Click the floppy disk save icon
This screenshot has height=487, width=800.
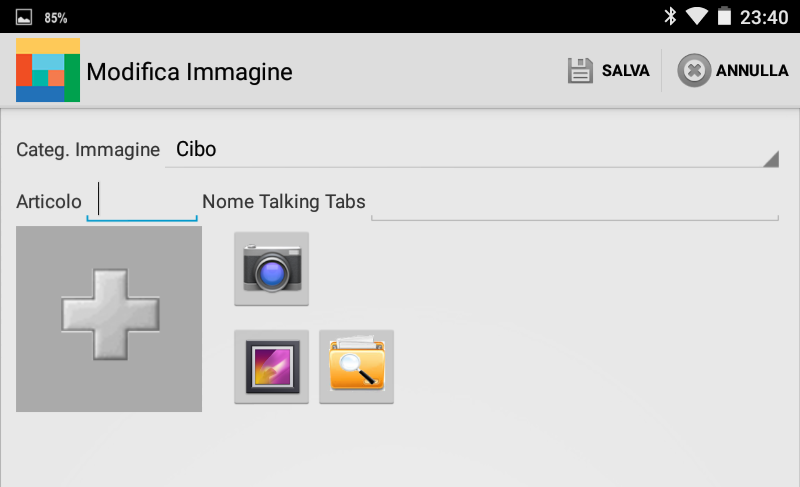[581, 71]
